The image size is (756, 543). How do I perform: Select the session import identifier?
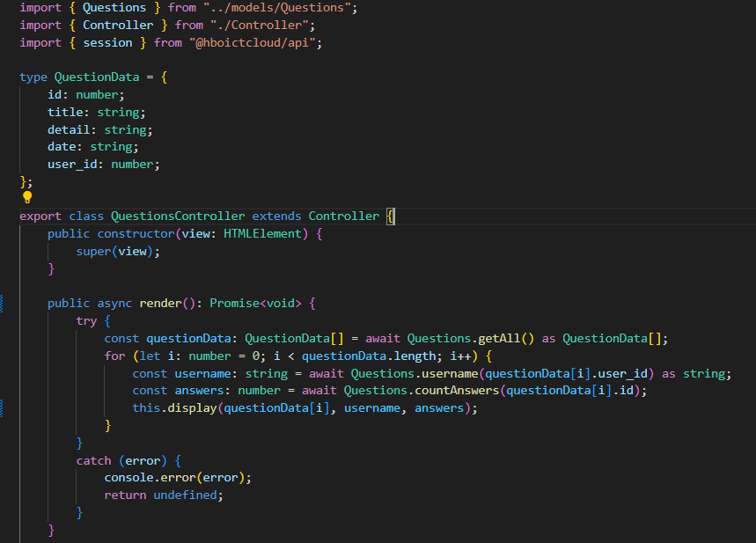coord(107,42)
